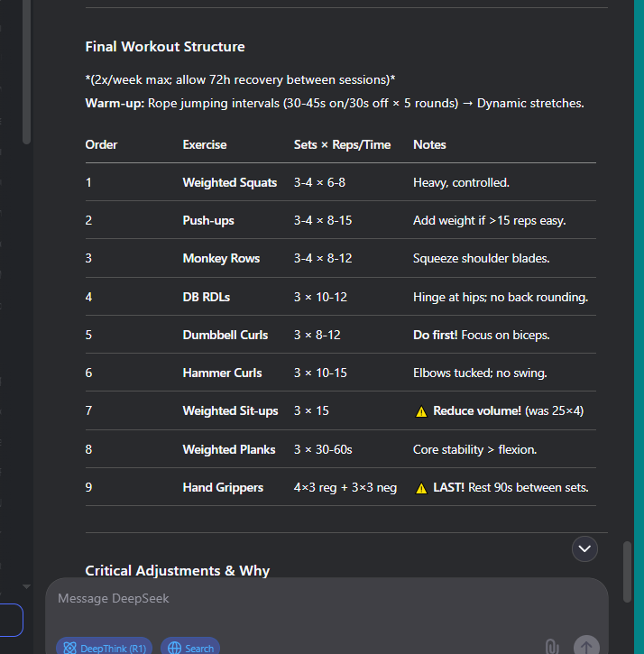Click the left sidebar scrollbar thumb

26,72
